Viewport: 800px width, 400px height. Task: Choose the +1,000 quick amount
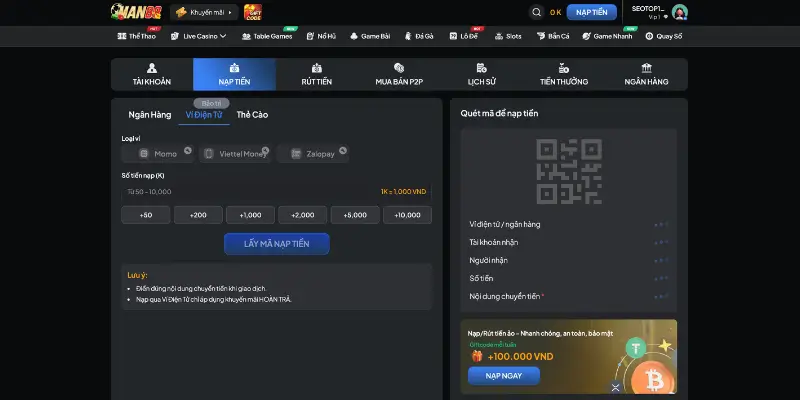click(250, 215)
